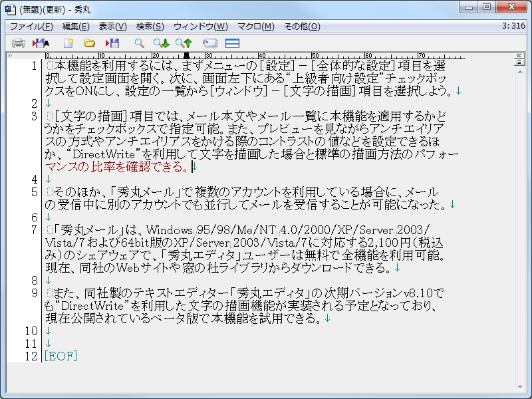Click the << expander right of the ruler
Screen dimensions: 532x399
pos(519,55)
